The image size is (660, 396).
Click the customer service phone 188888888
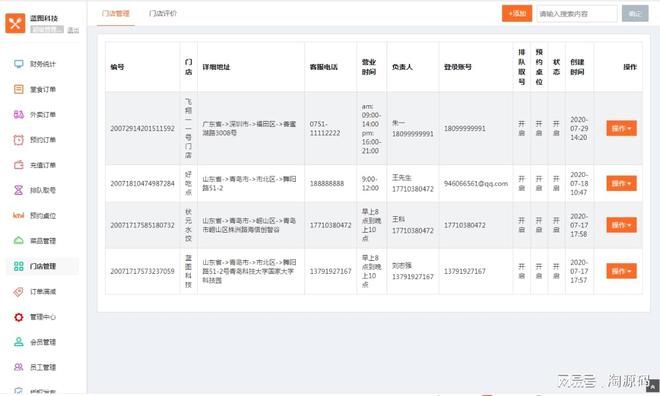(327, 183)
